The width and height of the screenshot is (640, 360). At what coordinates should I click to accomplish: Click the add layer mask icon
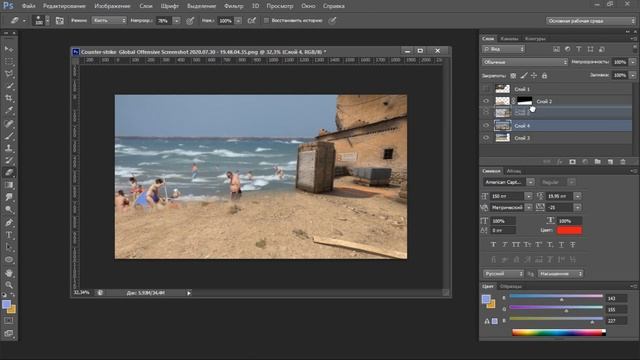[x=573, y=162]
